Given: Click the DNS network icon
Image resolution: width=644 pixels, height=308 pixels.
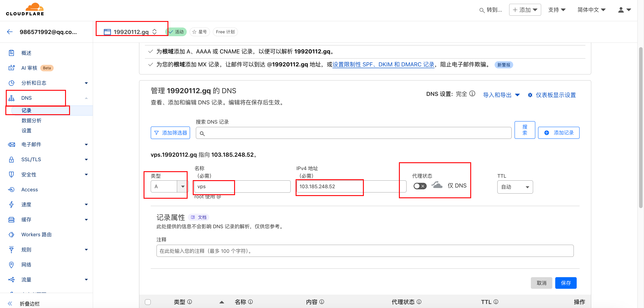Looking at the screenshot, I should point(11,98).
